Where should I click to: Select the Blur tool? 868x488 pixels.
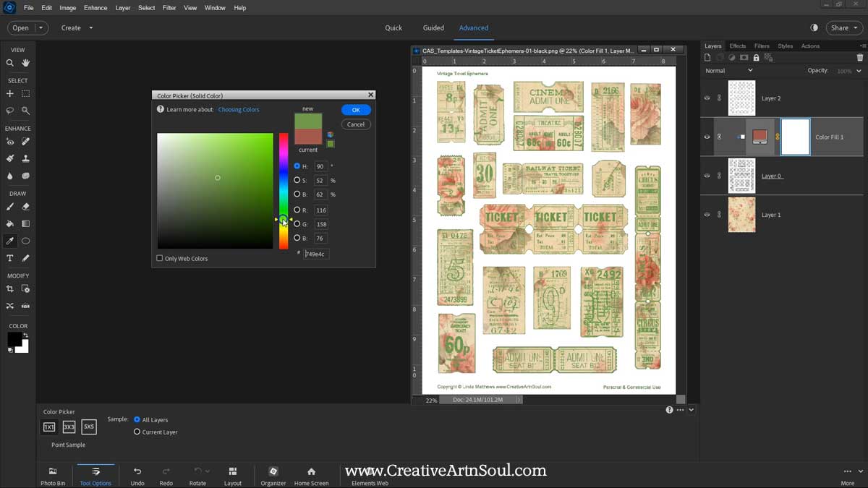[10, 176]
